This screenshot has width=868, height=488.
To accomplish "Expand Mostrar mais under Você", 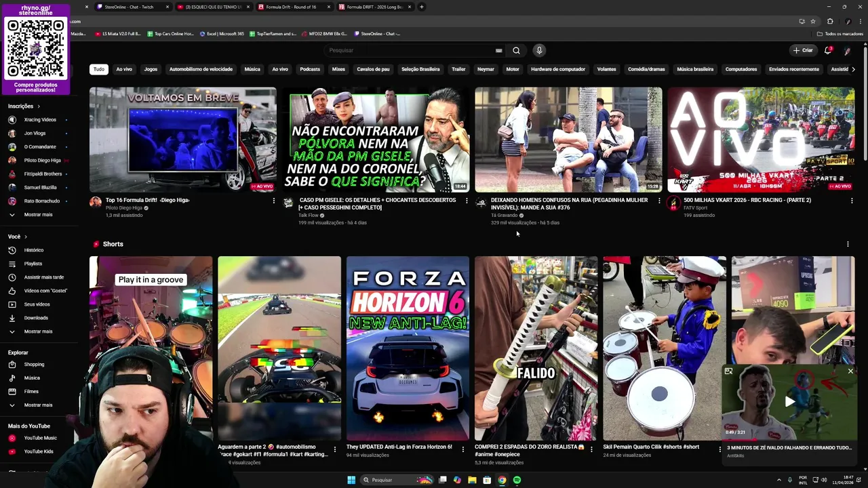I will 38,331.
